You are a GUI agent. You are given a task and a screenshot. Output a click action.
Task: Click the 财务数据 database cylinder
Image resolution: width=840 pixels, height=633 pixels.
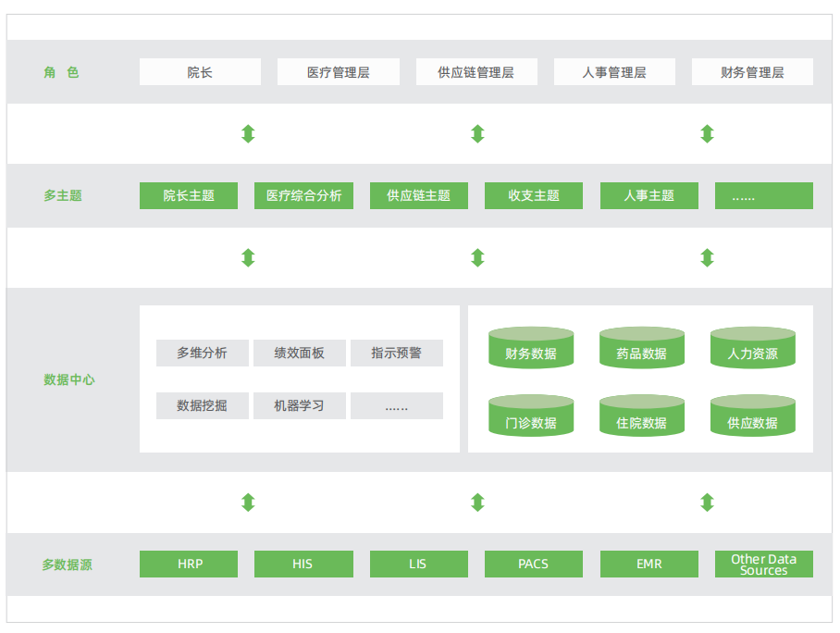(531, 349)
